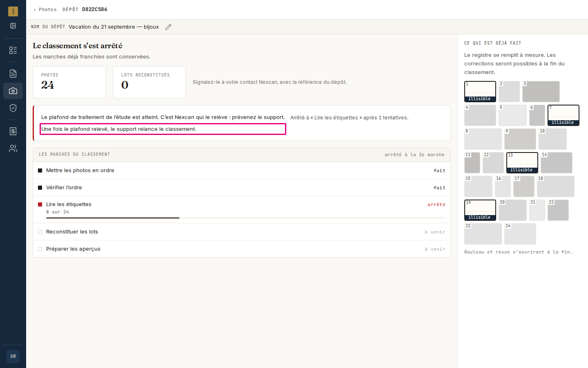The image size is (588, 368).
Task: Open photo thumbnail number 5
Action: pos(512,115)
